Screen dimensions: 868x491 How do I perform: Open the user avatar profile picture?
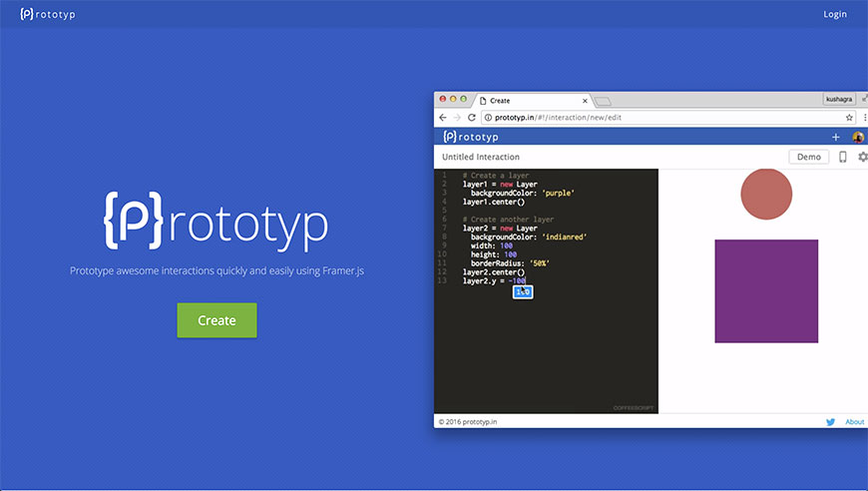pos(858,138)
